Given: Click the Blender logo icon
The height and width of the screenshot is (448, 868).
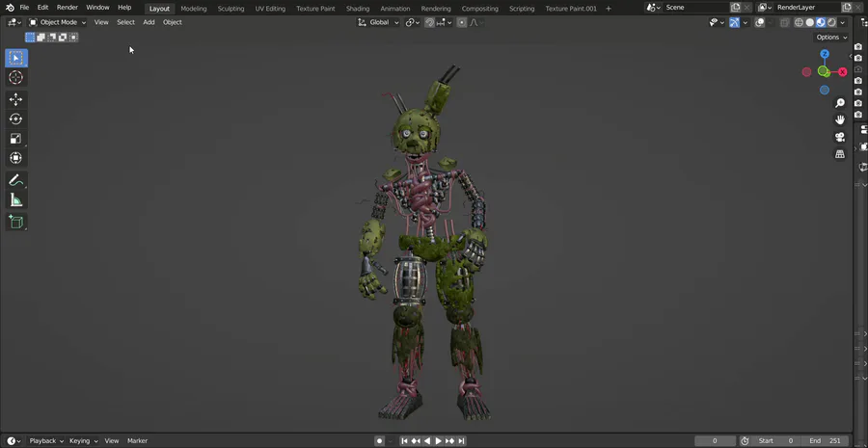Looking at the screenshot, I should point(10,8).
